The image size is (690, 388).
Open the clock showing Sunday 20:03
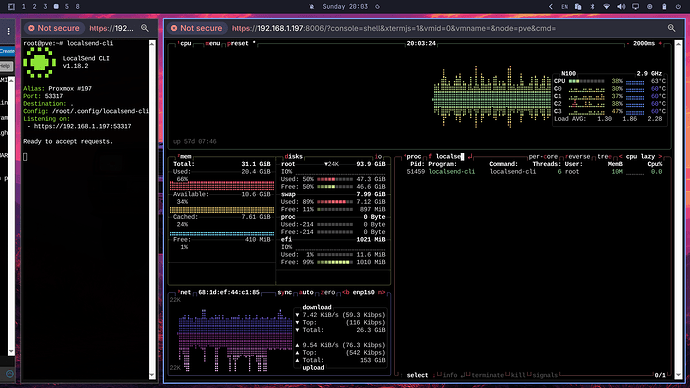coord(345,7)
